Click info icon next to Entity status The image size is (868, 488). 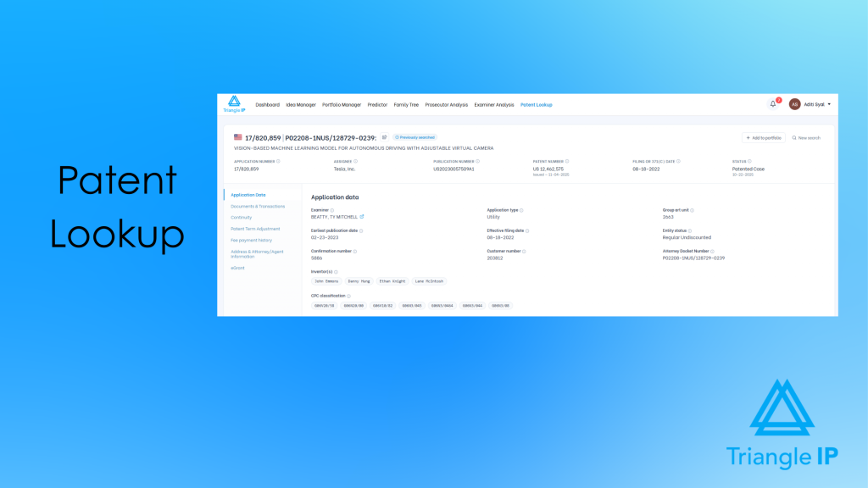(690, 230)
